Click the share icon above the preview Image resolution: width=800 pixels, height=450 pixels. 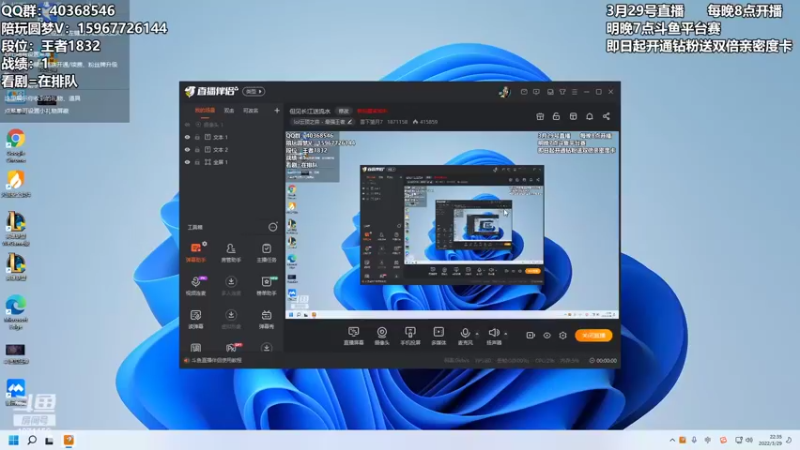(x=606, y=116)
